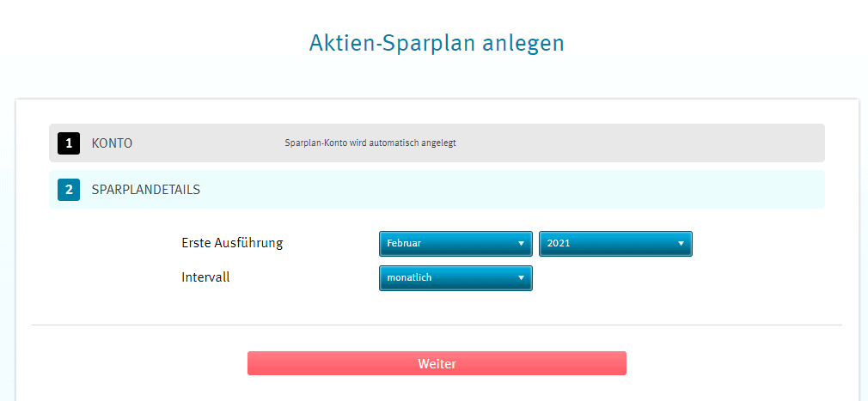Click the red Weiter button

pyautogui.click(x=437, y=363)
